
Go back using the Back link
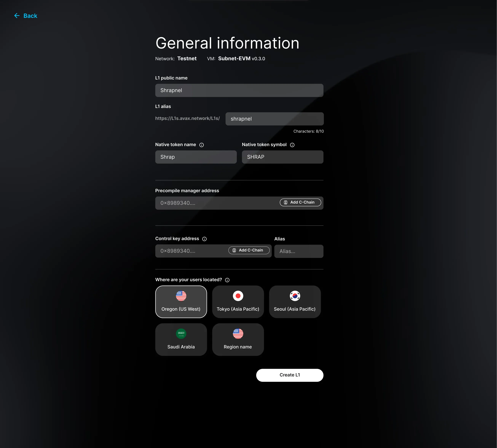coord(26,16)
